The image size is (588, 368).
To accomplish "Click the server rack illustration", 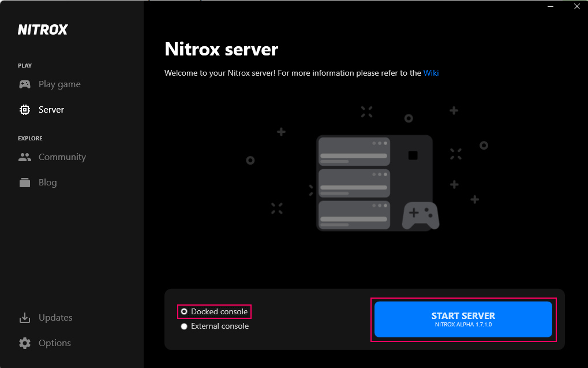I will click(377, 183).
